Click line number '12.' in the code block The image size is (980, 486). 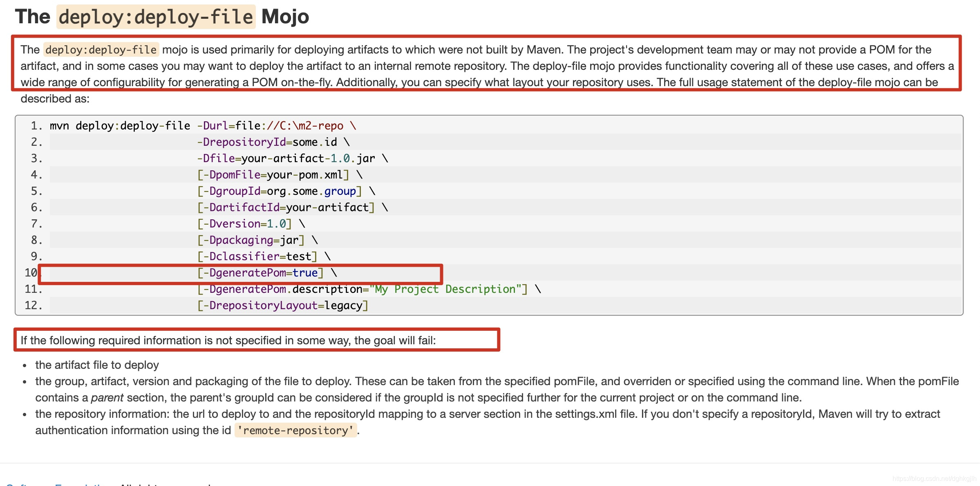(x=34, y=305)
